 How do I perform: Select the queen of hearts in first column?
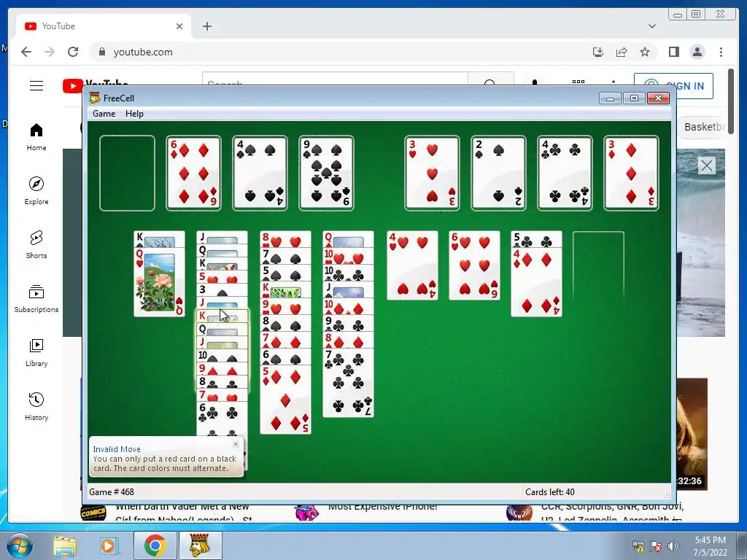coord(159,282)
